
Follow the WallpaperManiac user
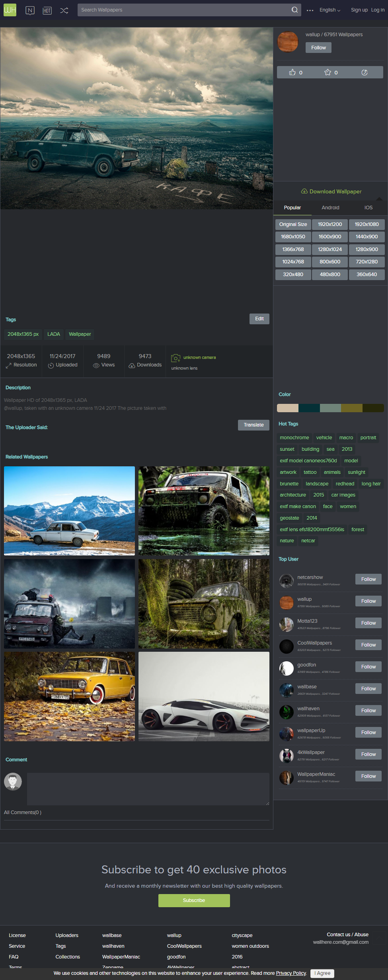point(368,776)
